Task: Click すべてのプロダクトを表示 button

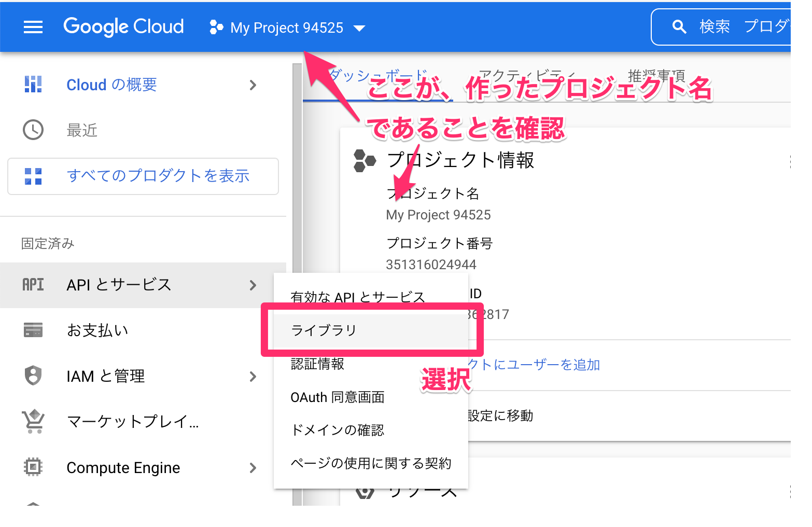Action: pos(143,176)
